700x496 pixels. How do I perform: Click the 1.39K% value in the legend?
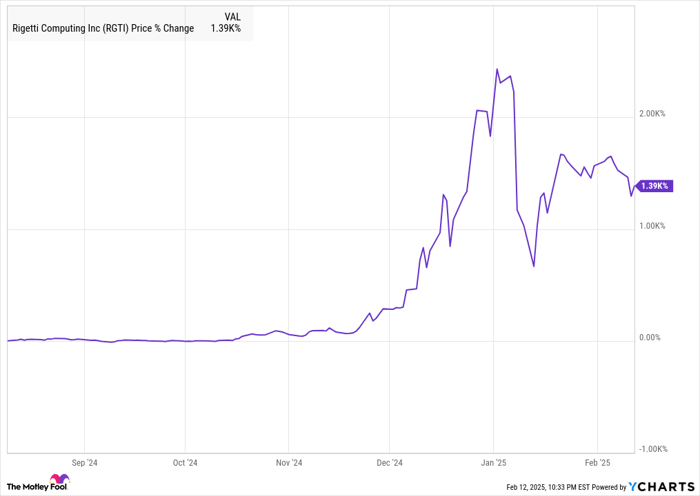pos(227,28)
